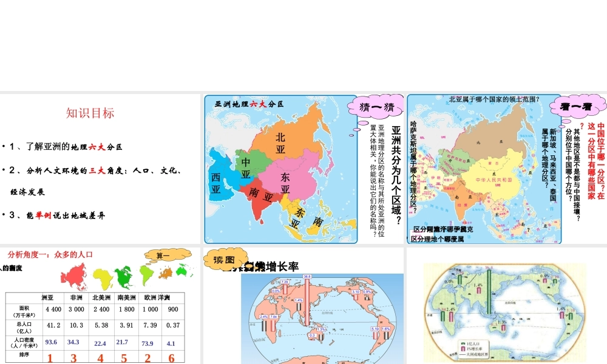Click the table cell 0.37
The height and width of the screenshot is (364, 607).
(x=173, y=325)
